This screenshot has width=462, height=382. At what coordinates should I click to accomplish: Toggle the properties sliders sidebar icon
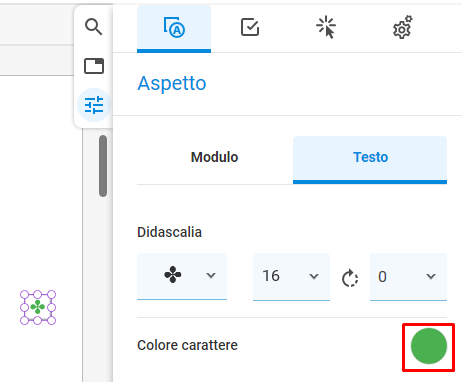coord(94,105)
